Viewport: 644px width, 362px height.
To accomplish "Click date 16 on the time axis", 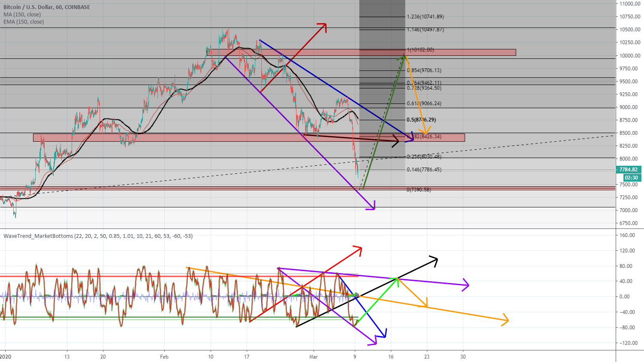I will [391, 356].
